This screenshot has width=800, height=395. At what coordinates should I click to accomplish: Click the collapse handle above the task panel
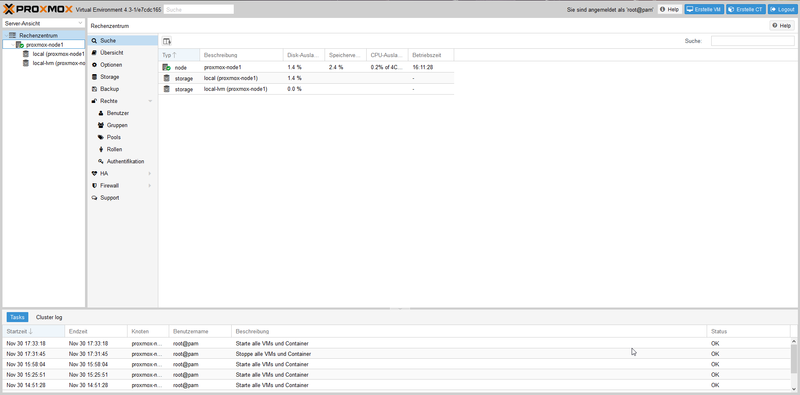click(x=399, y=309)
